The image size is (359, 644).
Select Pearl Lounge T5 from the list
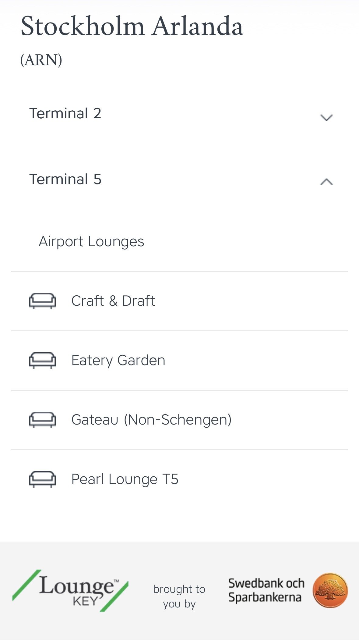click(x=179, y=479)
